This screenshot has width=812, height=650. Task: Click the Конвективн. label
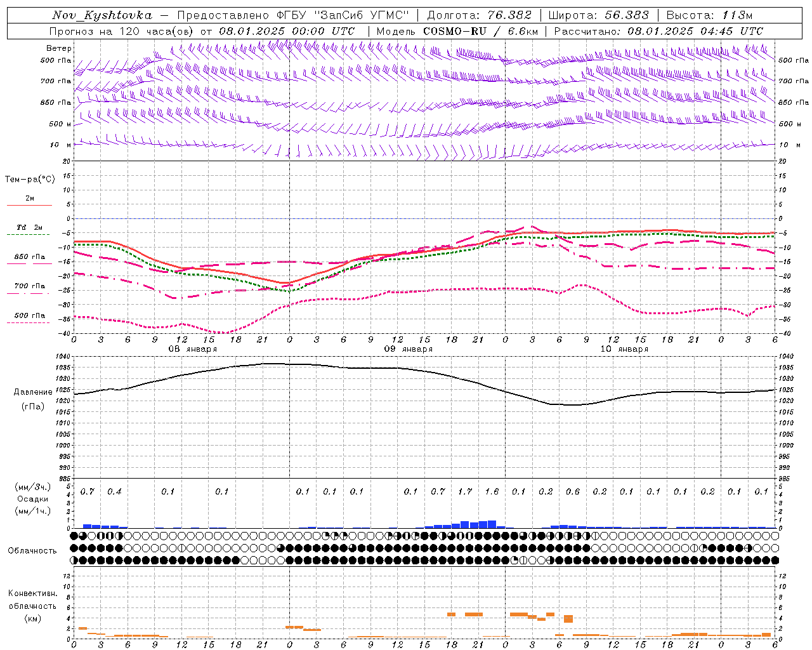pos(33,594)
